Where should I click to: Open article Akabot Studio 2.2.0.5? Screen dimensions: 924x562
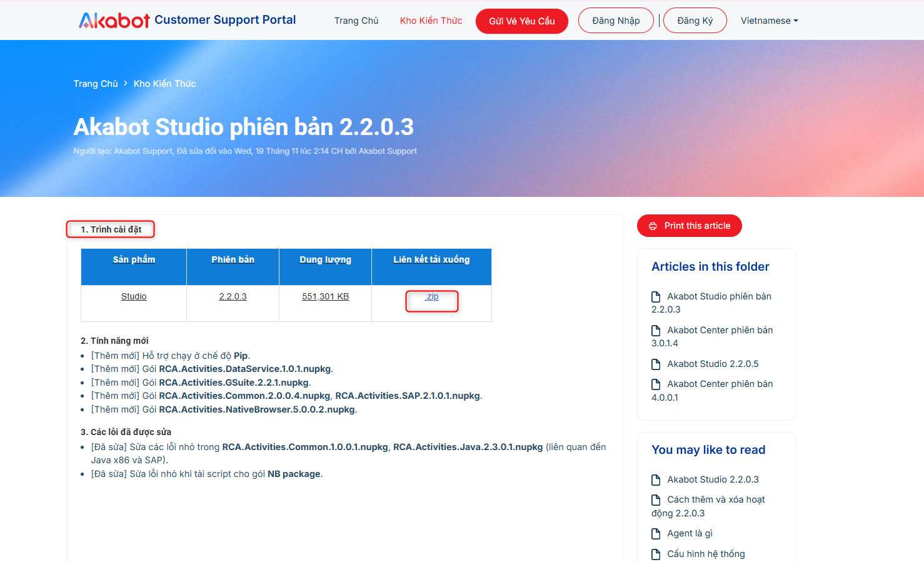point(713,364)
